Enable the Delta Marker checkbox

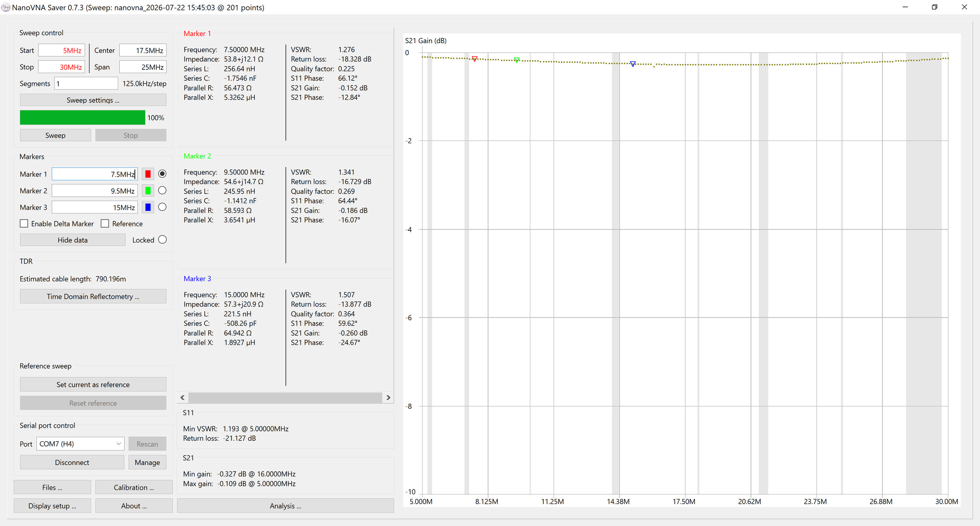click(x=24, y=224)
